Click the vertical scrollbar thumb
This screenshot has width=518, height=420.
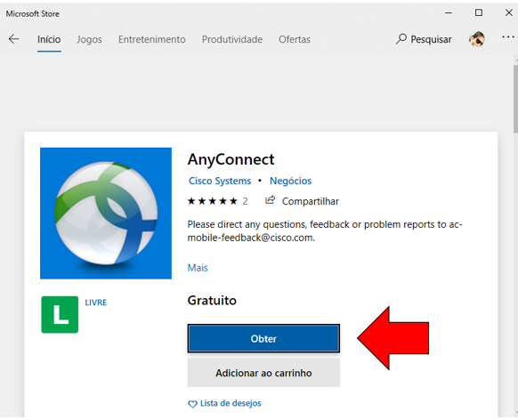(515, 99)
